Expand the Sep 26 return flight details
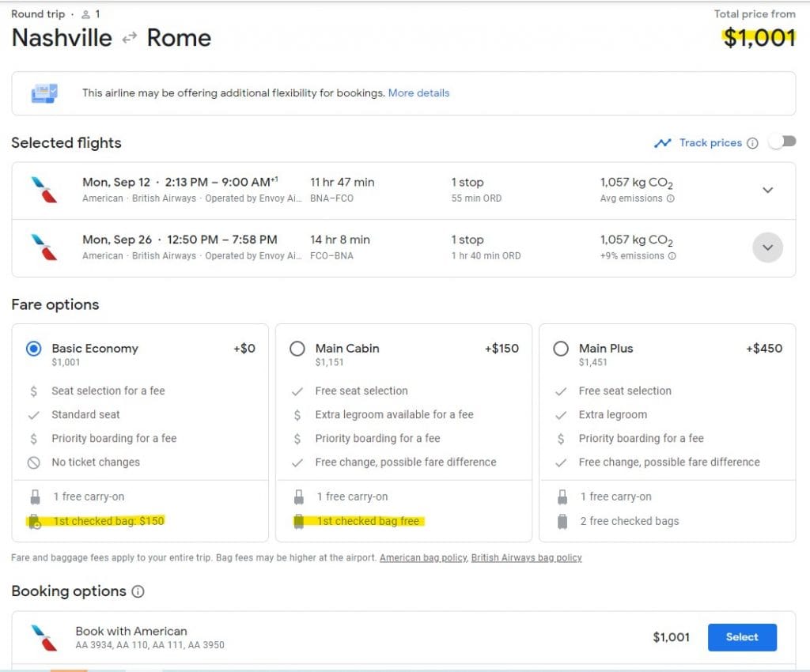Viewport: 810px width, 672px height. tap(767, 247)
